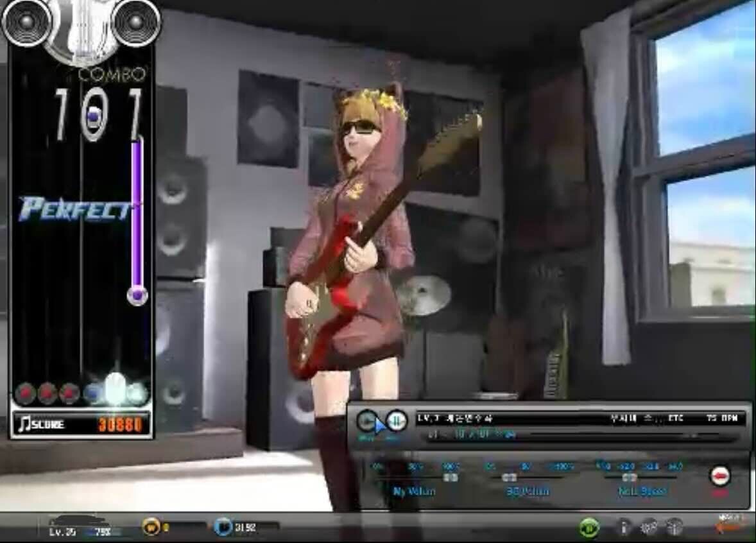Image resolution: width=756 pixels, height=543 pixels.
Task: Move the Note Speed slider handle
Action: [629, 478]
